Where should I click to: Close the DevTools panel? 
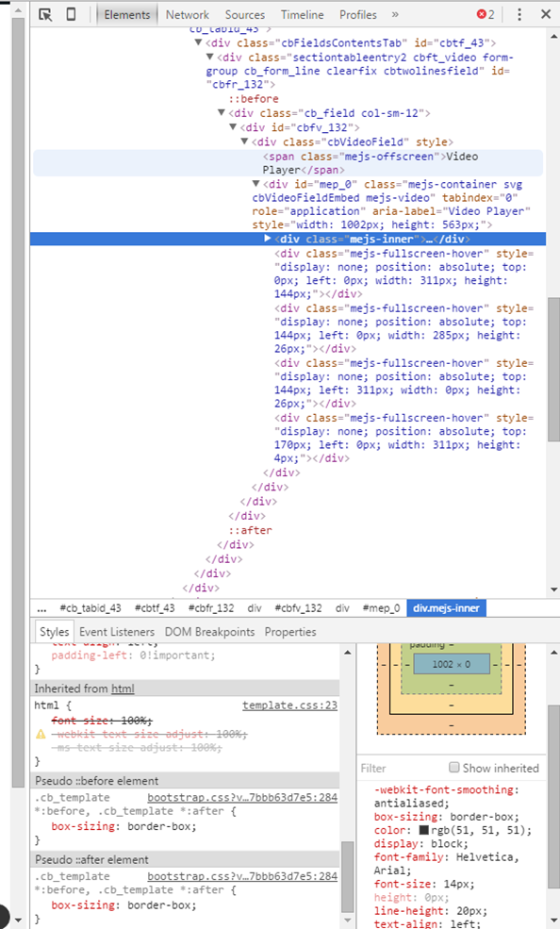click(x=546, y=14)
